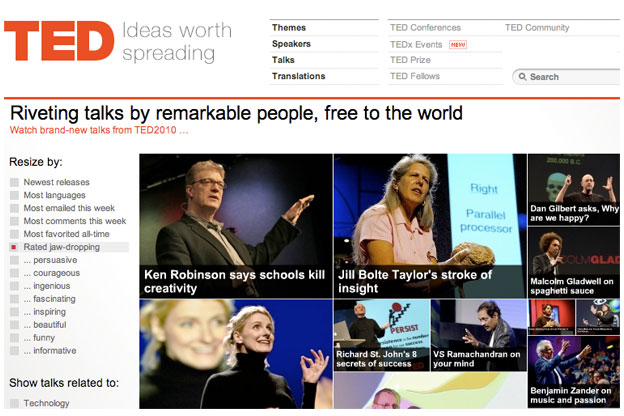This screenshot has width=624, height=416.
Task: Click the Riveting talks by remarkable people headline
Action: tap(236, 113)
